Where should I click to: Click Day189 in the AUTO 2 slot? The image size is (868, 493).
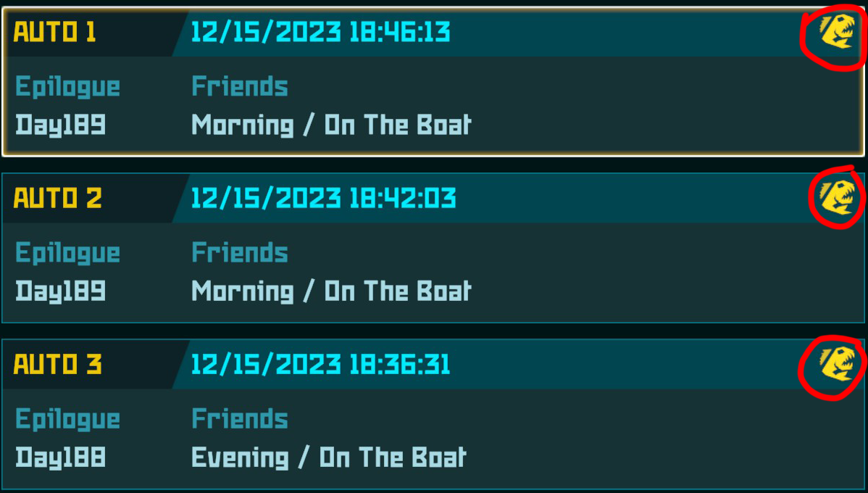click(x=61, y=291)
